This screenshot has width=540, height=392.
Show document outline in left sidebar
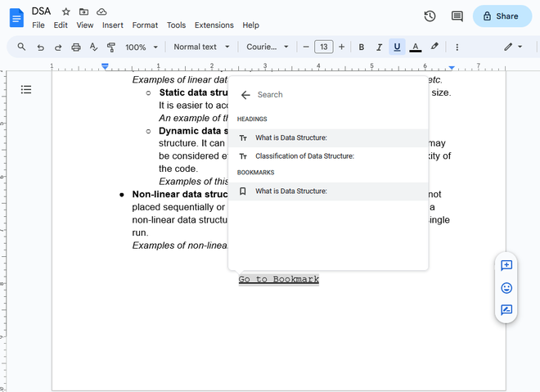[x=26, y=89]
